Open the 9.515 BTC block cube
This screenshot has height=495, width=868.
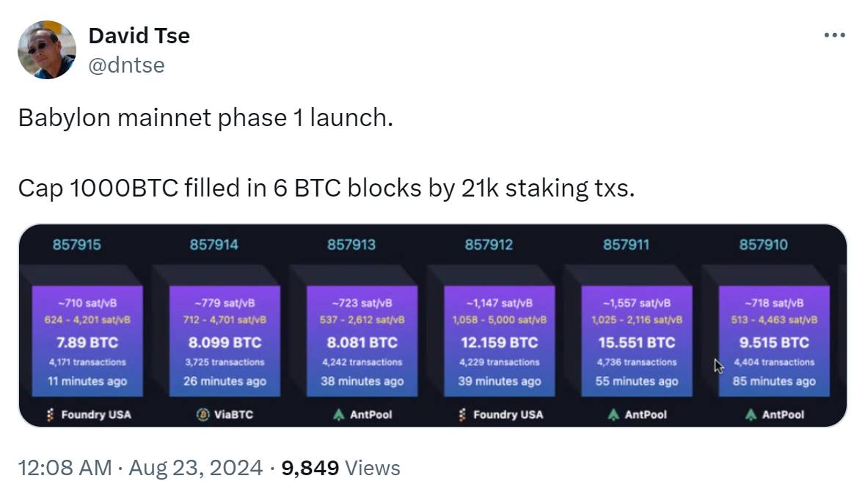click(x=773, y=341)
